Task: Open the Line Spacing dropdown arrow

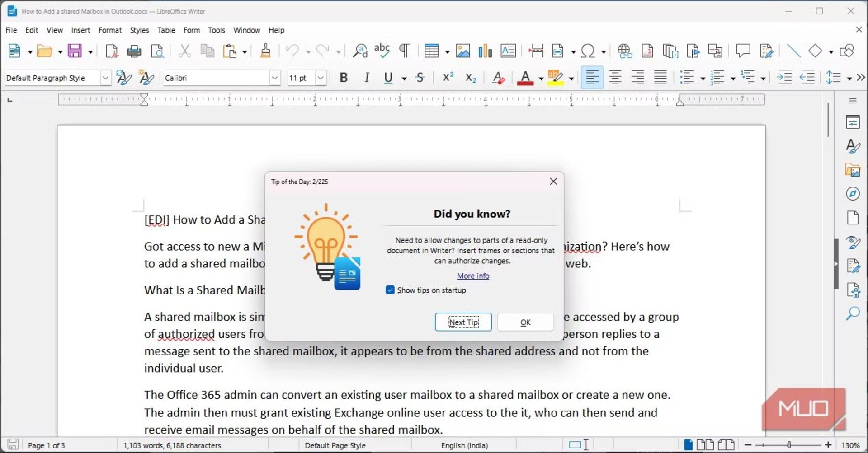Action: click(849, 79)
